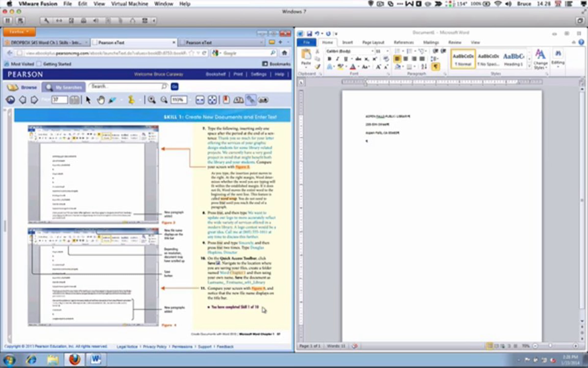
Task: Open the font size dropdown
Action: point(387,51)
